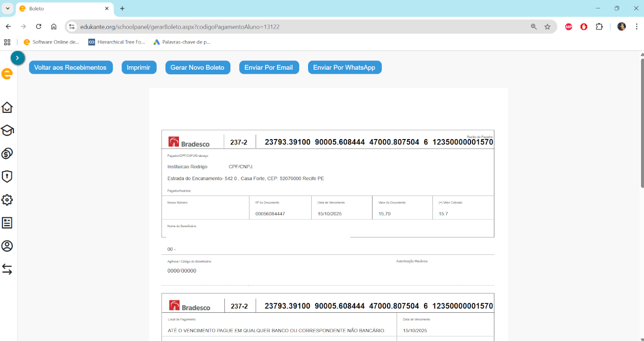
Task: Open the gear settings icon in sidebar
Action: [x=7, y=200]
